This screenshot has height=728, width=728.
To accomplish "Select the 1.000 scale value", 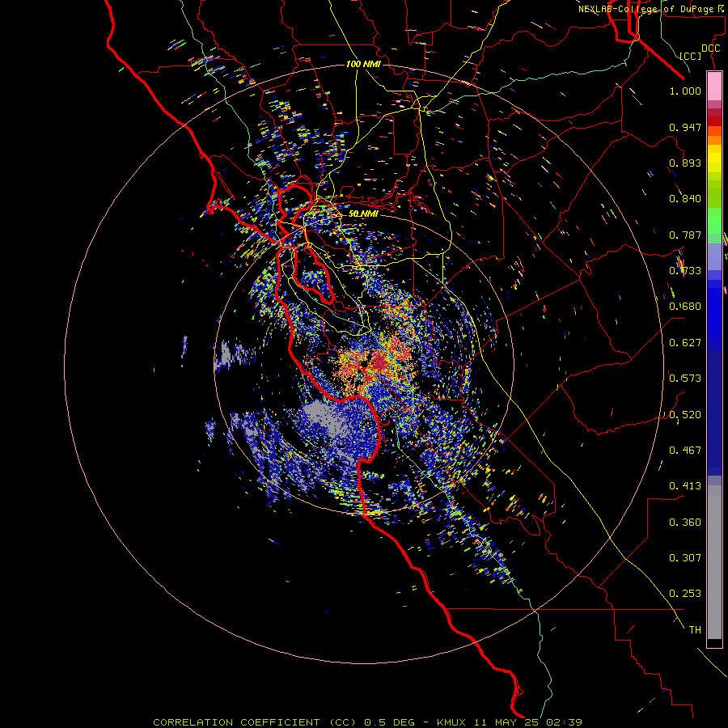I will (x=685, y=91).
